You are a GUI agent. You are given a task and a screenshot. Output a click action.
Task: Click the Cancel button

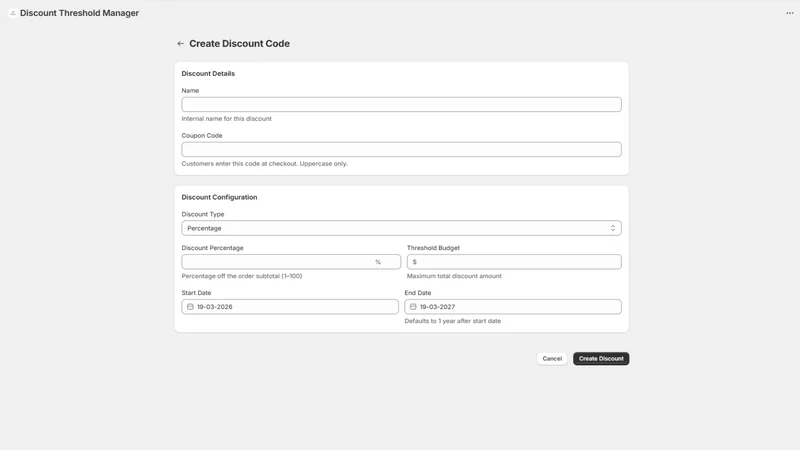[x=552, y=359]
